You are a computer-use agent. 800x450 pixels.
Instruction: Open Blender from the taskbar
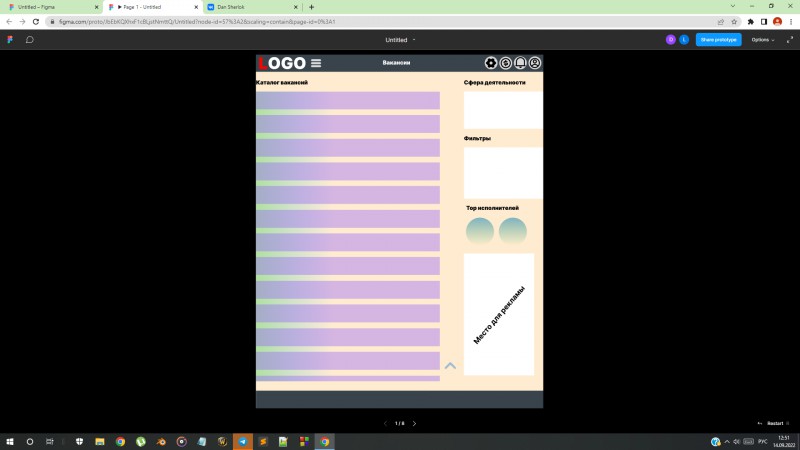click(161, 442)
